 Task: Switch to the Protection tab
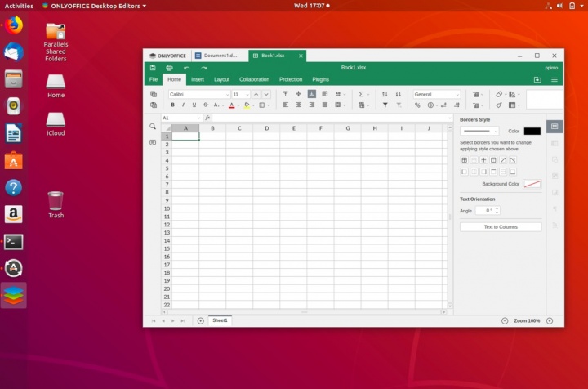[291, 79]
